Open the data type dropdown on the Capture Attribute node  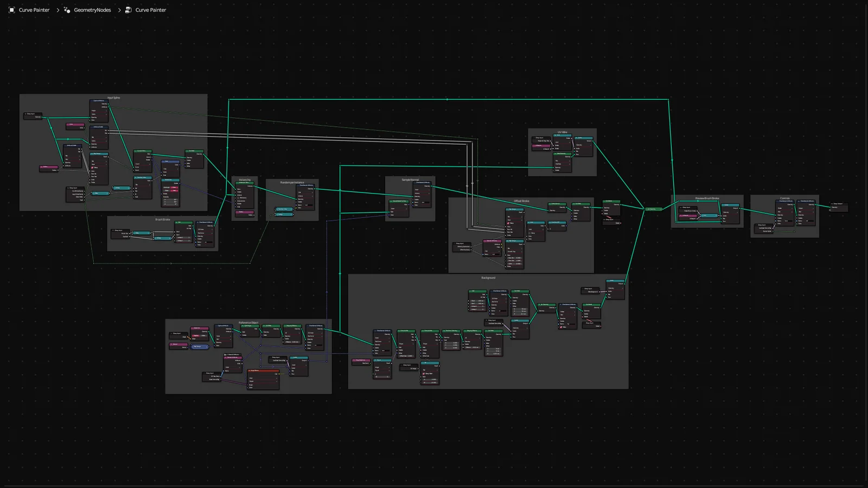tap(99, 111)
